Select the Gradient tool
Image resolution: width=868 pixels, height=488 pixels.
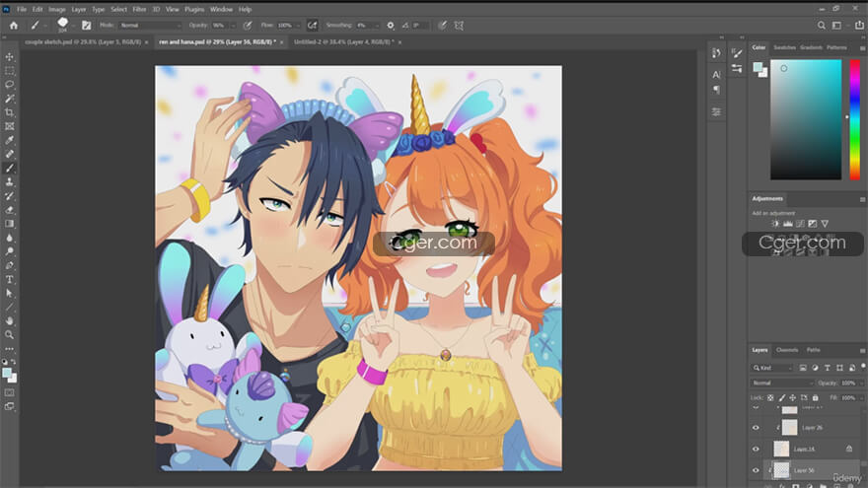(10, 224)
